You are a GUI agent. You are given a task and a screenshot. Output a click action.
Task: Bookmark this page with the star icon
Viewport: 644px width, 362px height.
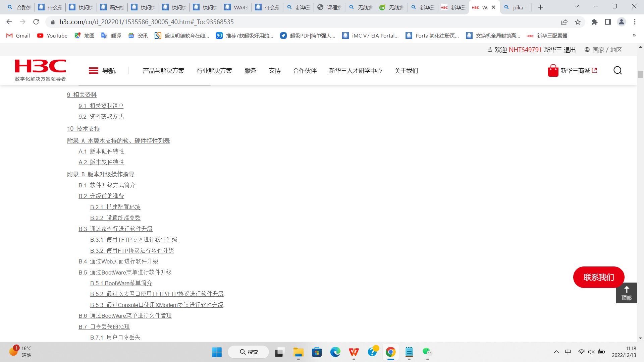click(x=578, y=22)
